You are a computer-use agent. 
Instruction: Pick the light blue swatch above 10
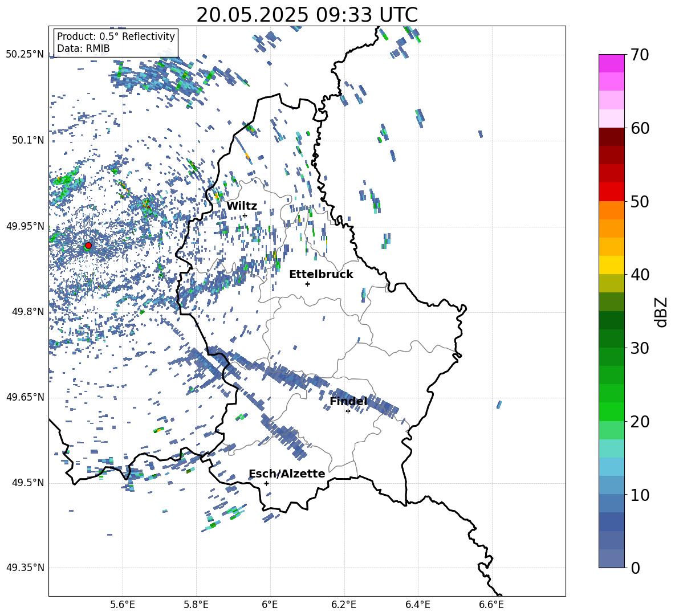click(611, 467)
